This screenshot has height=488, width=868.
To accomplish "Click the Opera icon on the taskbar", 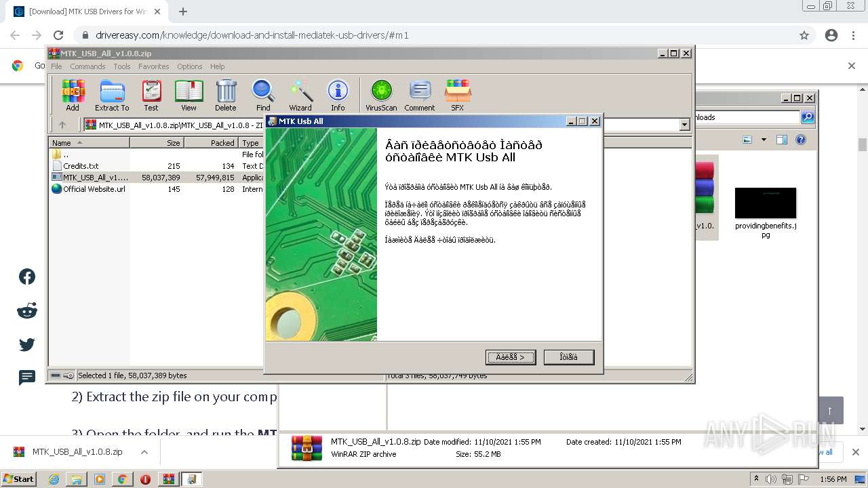I will pos(145,479).
